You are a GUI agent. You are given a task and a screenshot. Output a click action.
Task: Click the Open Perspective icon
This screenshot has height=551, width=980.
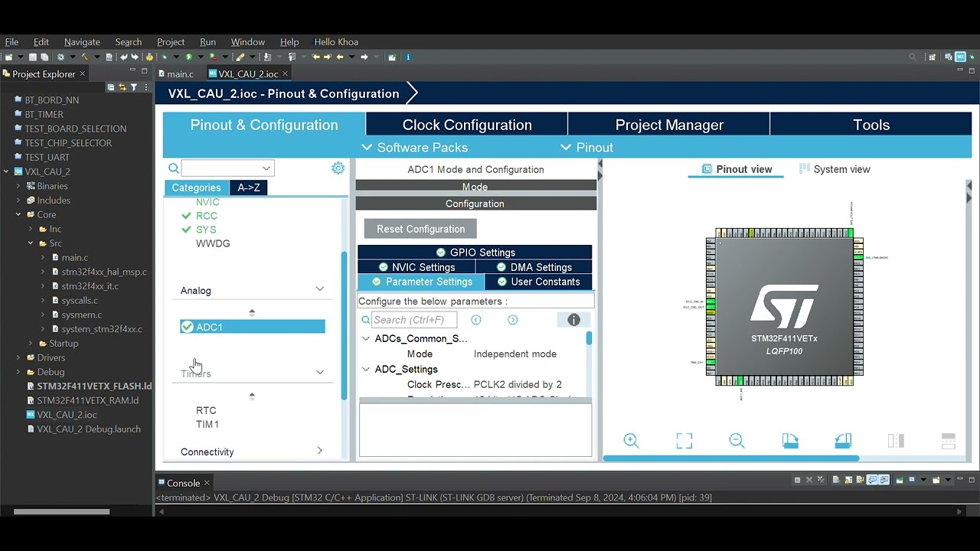point(932,57)
